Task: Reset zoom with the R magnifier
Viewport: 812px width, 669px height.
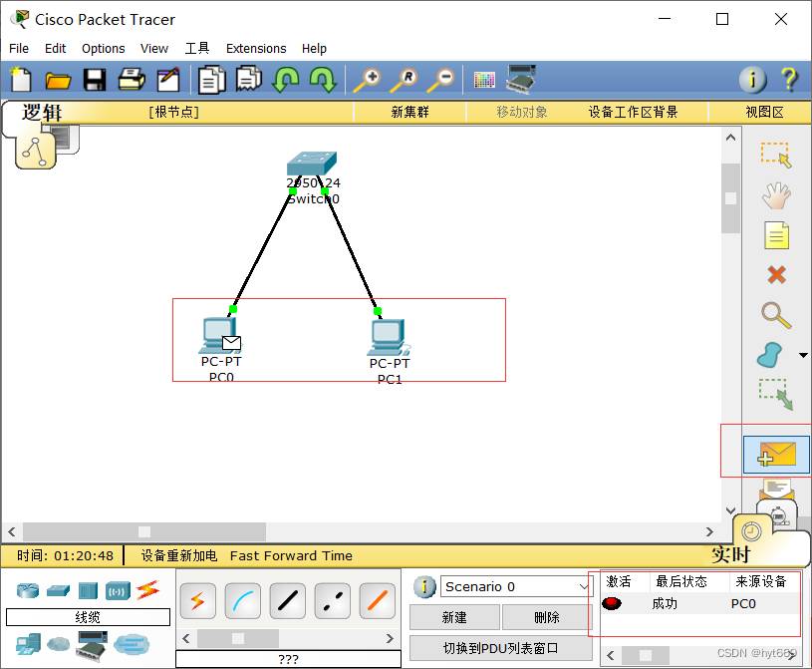Action: (404, 81)
